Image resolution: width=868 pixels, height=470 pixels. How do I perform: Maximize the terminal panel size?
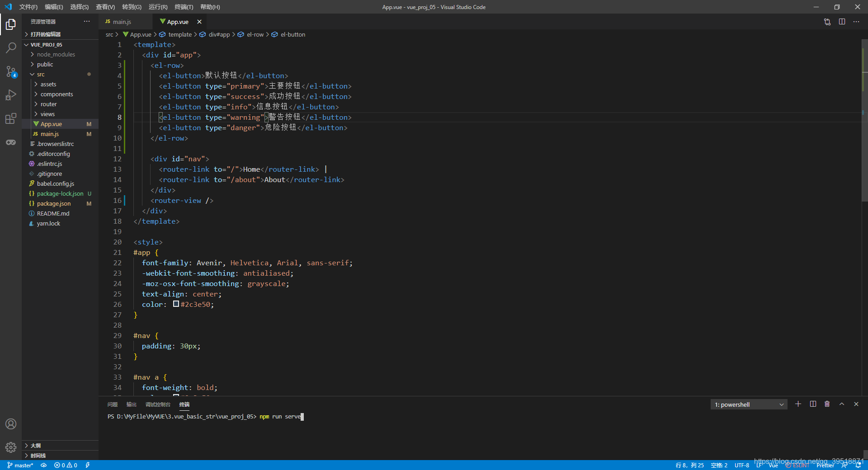point(842,404)
